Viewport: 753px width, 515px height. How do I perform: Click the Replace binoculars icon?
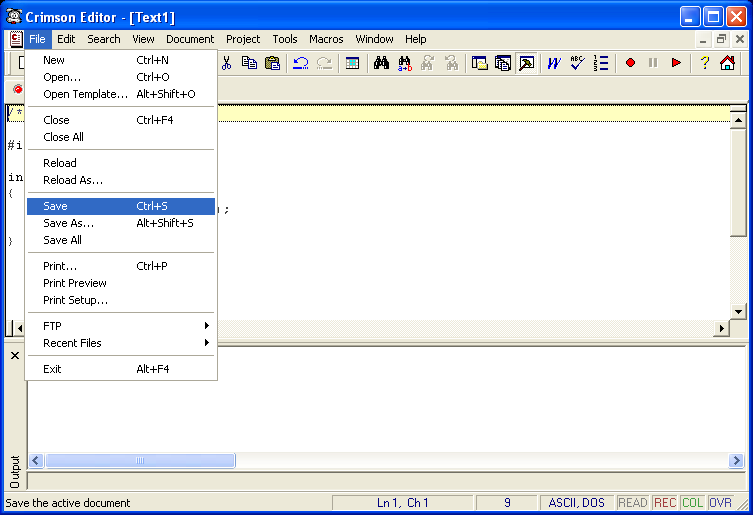(405, 63)
